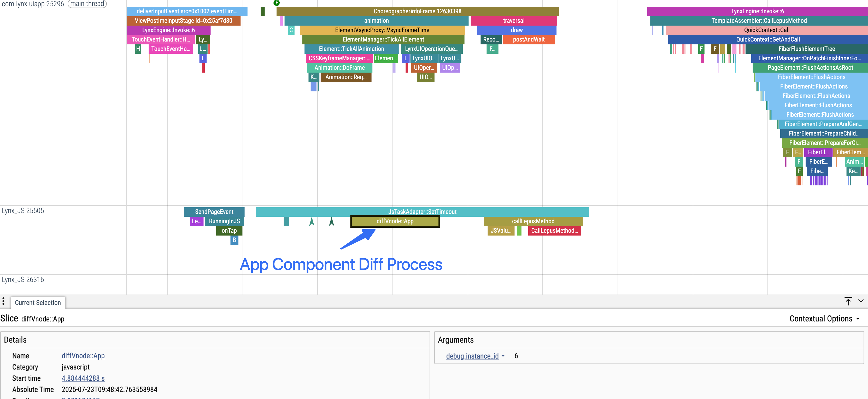The image size is (868, 399).
Task: Select the purple Le... slice
Action: click(x=197, y=221)
